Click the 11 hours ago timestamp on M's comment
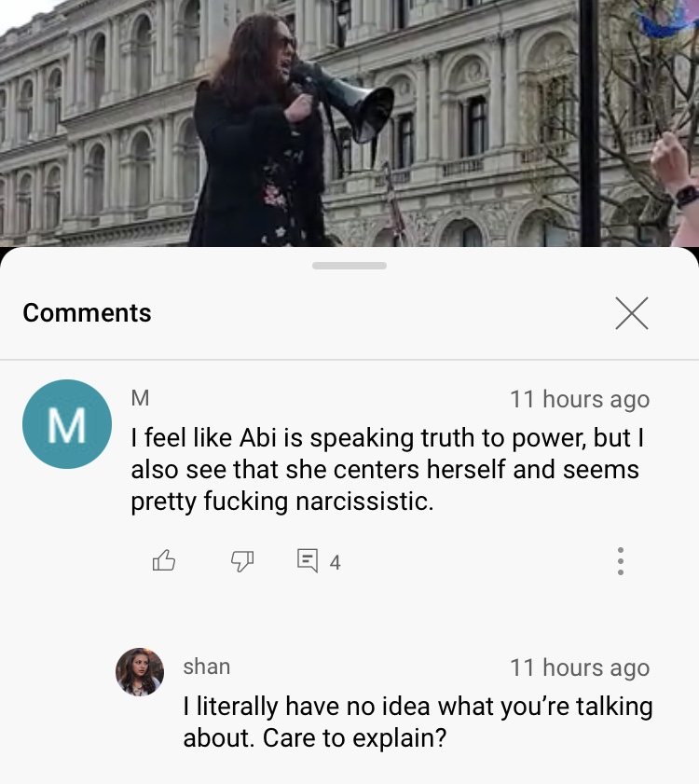 pos(580,400)
